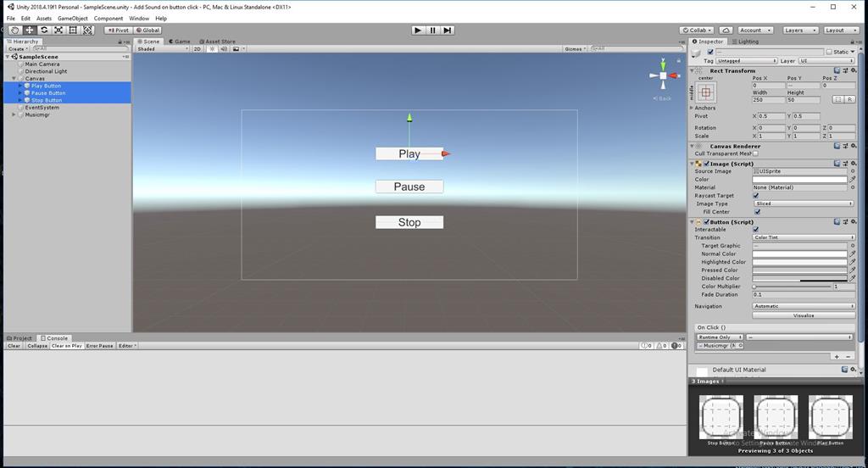Screen dimensions: 868x468
Task: Select the Hand tool
Action: 15,30
